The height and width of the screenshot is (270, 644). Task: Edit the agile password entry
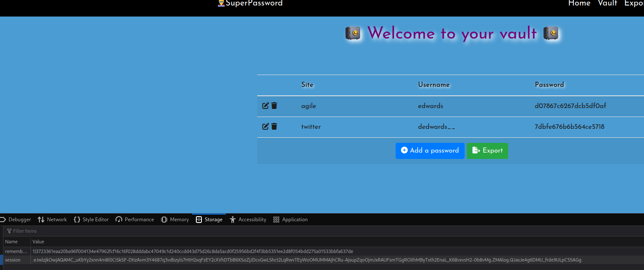(265, 106)
